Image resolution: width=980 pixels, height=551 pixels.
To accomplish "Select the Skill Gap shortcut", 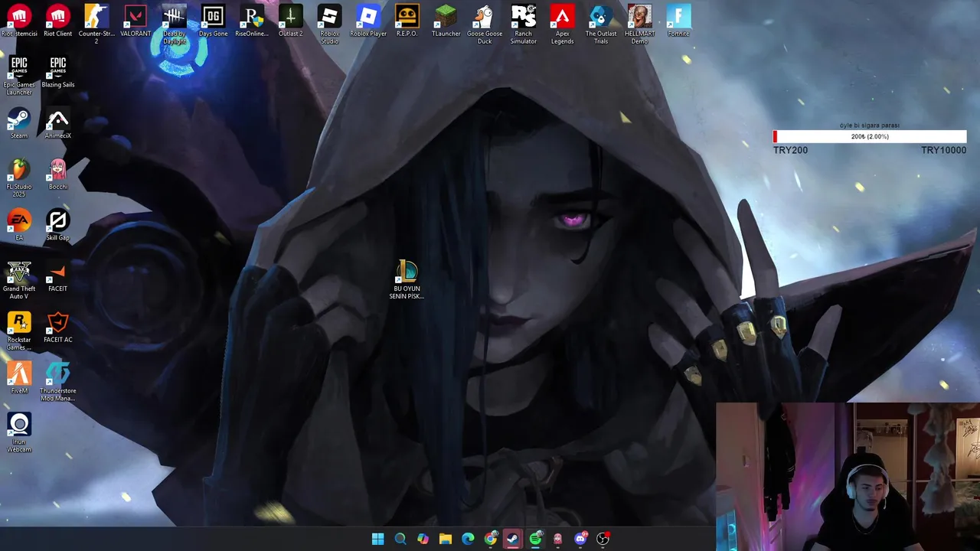I will pyautogui.click(x=57, y=225).
